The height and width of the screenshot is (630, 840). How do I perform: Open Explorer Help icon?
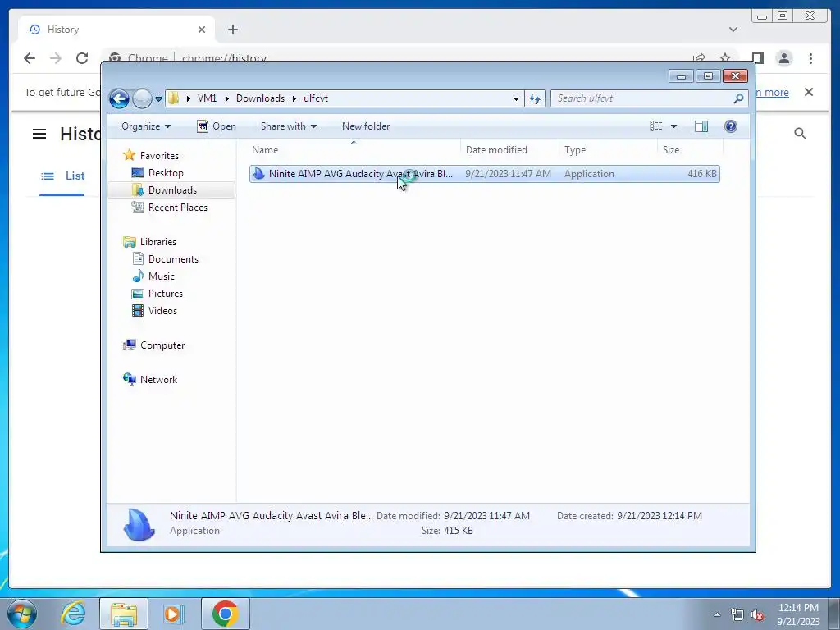pyautogui.click(x=731, y=126)
